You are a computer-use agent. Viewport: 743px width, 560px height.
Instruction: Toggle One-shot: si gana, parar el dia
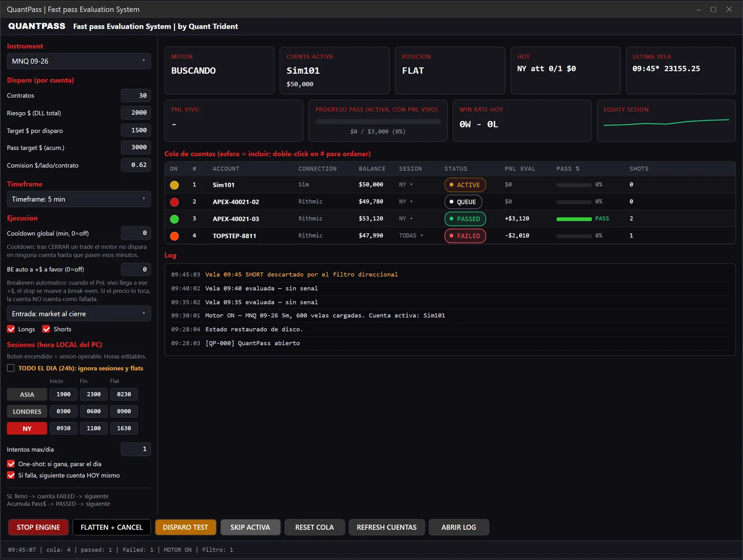pyautogui.click(x=11, y=464)
